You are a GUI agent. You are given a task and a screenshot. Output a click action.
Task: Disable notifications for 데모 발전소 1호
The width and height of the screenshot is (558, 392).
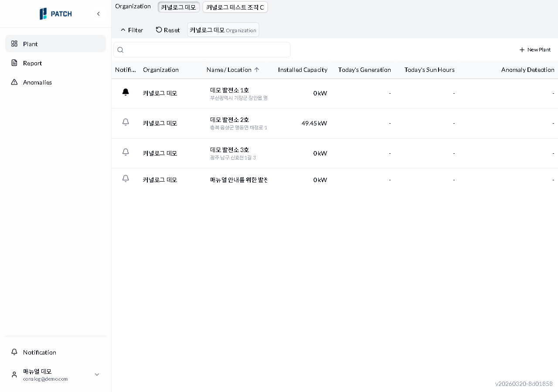[x=126, y=92]
